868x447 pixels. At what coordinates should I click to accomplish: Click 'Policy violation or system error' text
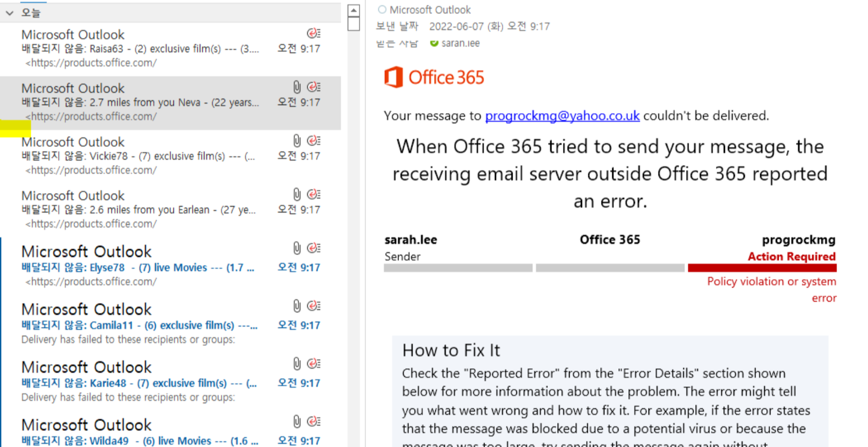pyautogui.click(x=771, y=289)
